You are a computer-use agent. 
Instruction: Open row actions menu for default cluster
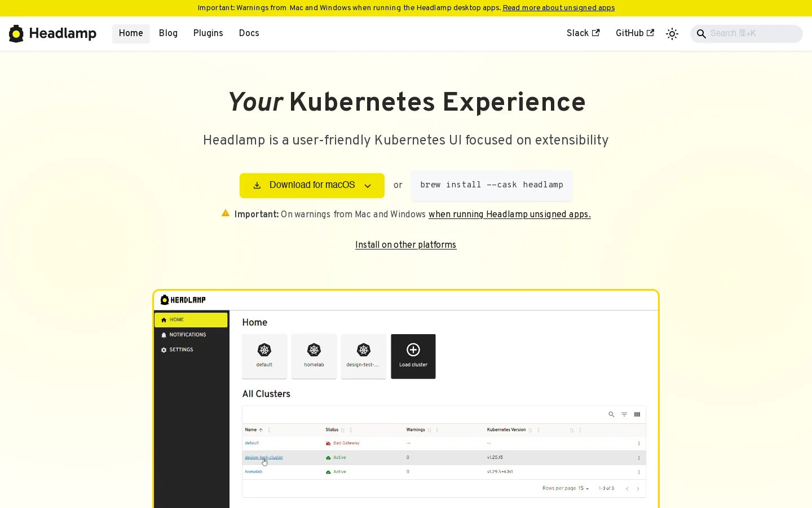[639, 444]
